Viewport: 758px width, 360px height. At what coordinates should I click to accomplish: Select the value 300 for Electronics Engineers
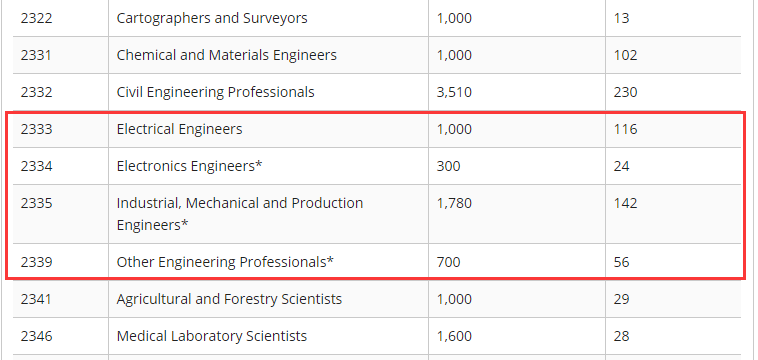448,166
